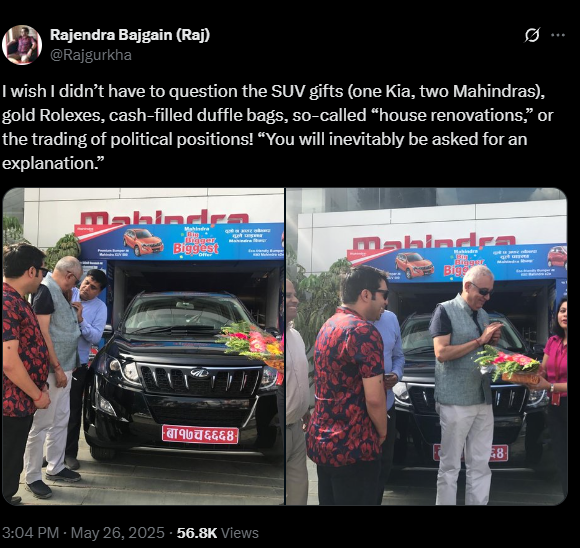Click the Mahindra emblem on the car grille
Screen dimensions: 580x548
point(200,373)
